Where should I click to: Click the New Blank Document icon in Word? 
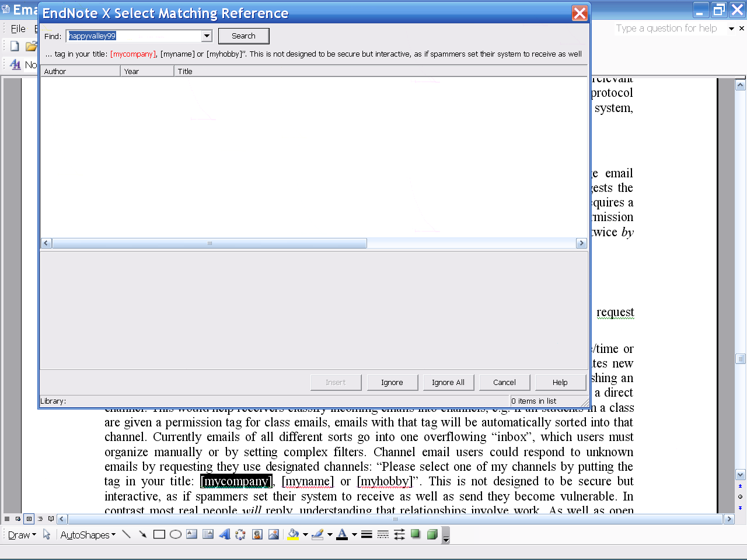point(15,46)
